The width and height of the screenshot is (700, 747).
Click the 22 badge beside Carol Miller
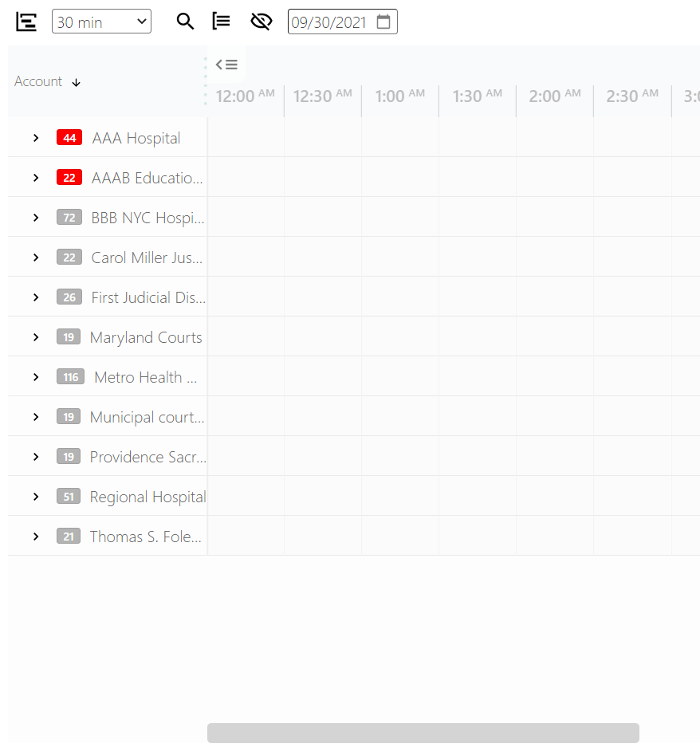click(x=69, y=258)
